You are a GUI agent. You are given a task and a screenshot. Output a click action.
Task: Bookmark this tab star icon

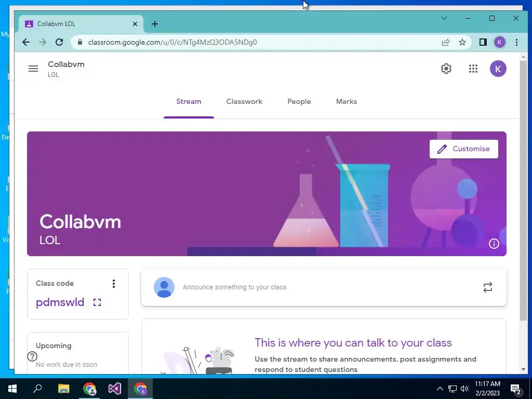462,42
